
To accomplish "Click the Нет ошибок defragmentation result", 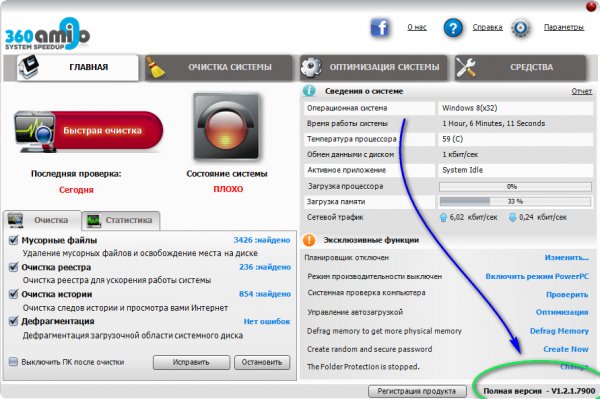I will pyautogui.click(x=267, y=322).
